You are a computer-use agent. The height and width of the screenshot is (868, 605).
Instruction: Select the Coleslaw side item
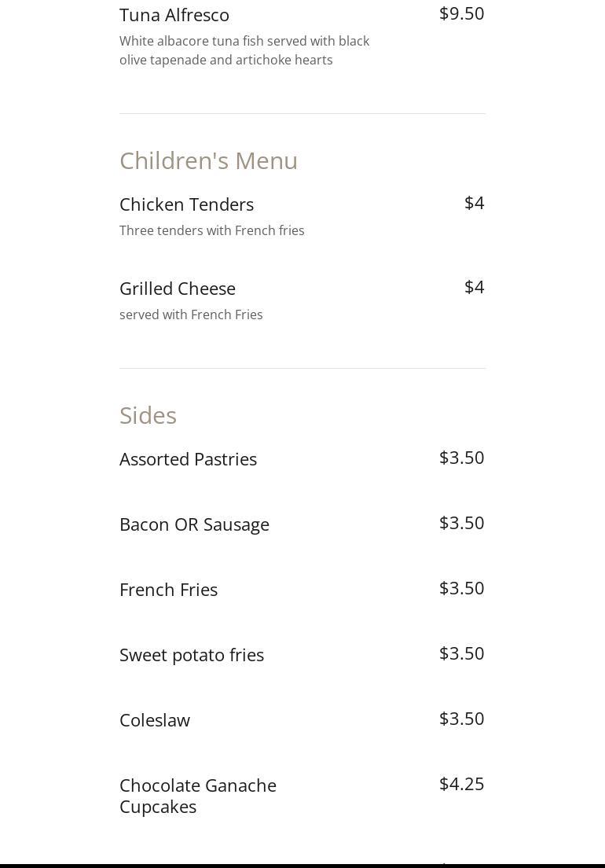point(155,720)
